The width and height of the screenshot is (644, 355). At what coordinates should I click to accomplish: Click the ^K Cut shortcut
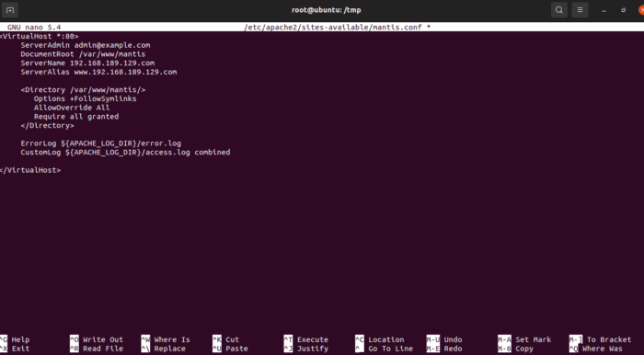pyautogui.click(x=226, y=339)
